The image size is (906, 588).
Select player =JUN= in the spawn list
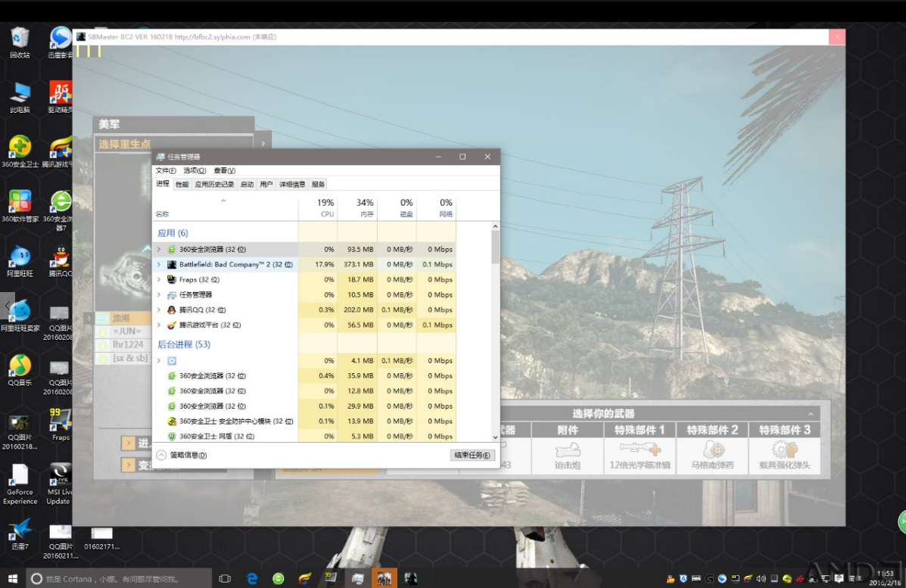click(123, 331)
